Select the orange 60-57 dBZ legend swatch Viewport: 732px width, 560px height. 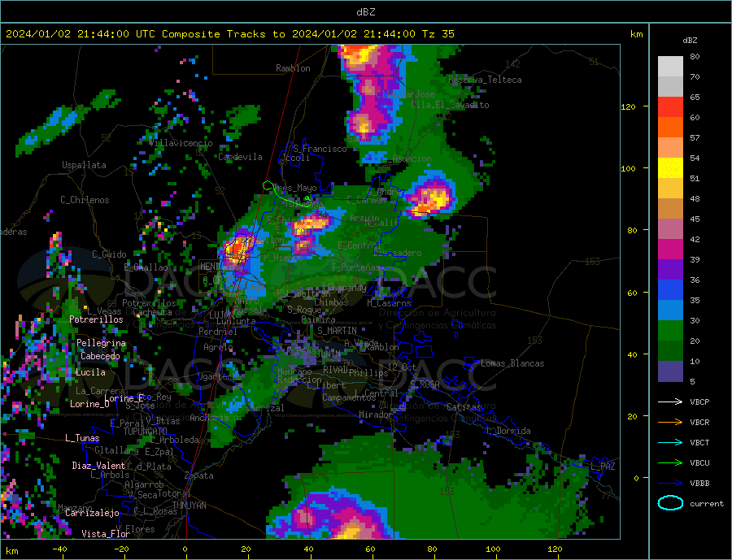[670, 128]
